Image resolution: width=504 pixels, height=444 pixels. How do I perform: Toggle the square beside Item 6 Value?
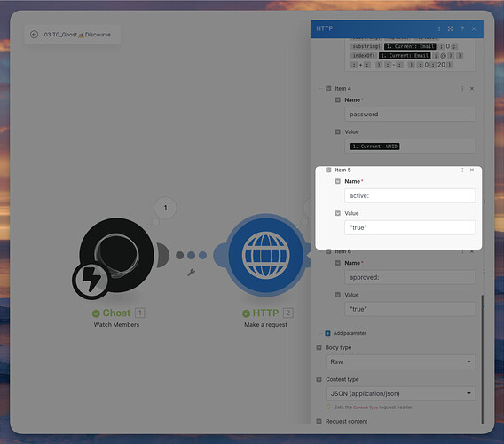pos(337,295)
